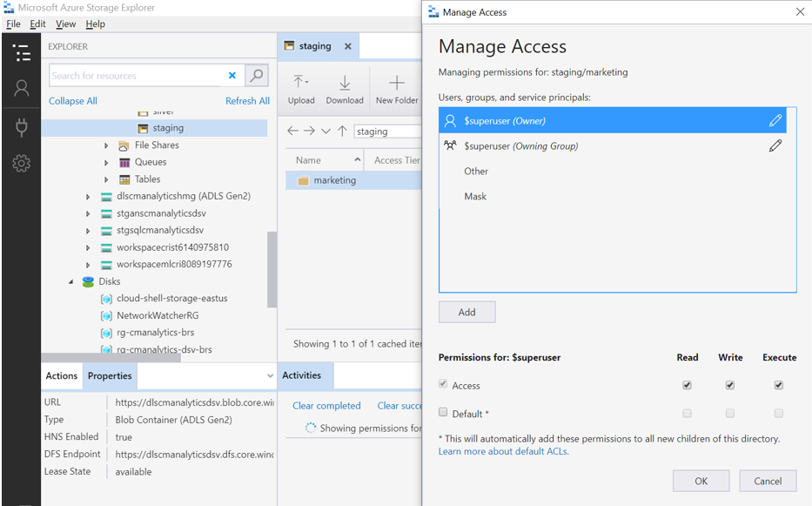Click the marketing folder icon

pos(304,181)
